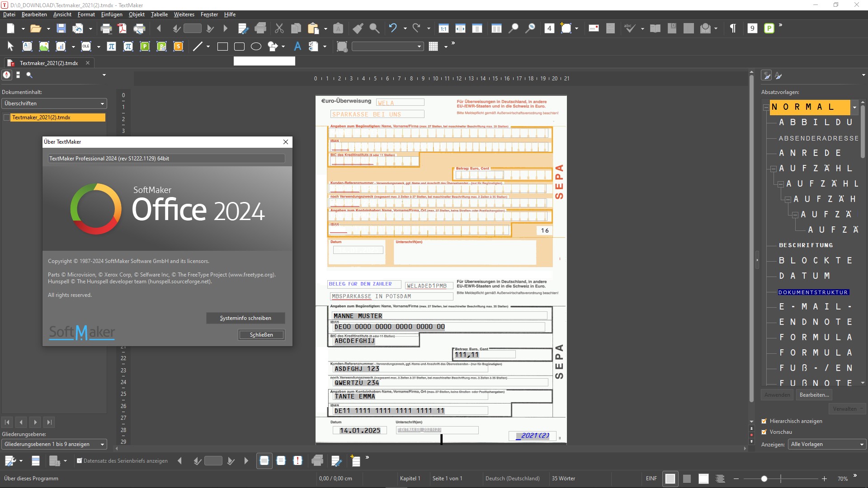The height and width of the screenshot is (488, 868).
Task: Insert a picture frame from toolbar
Action: pyautogui.click(x=44, y=47)
